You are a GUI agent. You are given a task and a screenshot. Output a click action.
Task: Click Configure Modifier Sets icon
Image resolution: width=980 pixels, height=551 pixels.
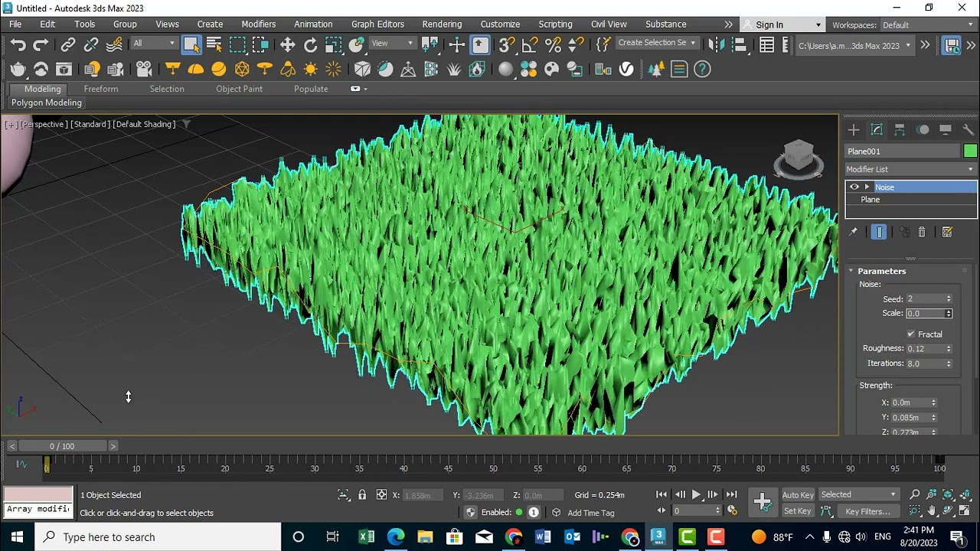947,232
